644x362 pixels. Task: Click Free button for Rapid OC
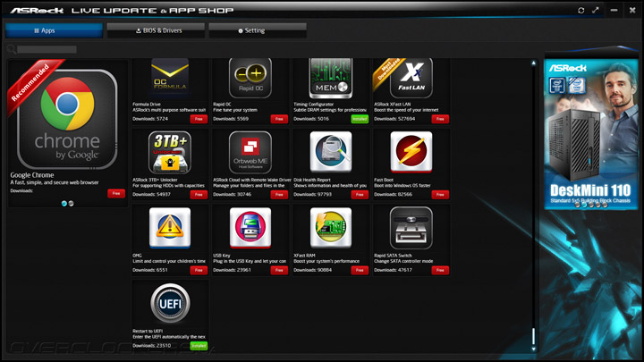(279, 119)
